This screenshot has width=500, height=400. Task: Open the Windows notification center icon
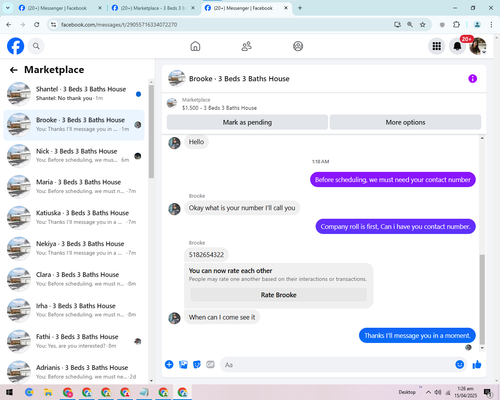point(488,393)
